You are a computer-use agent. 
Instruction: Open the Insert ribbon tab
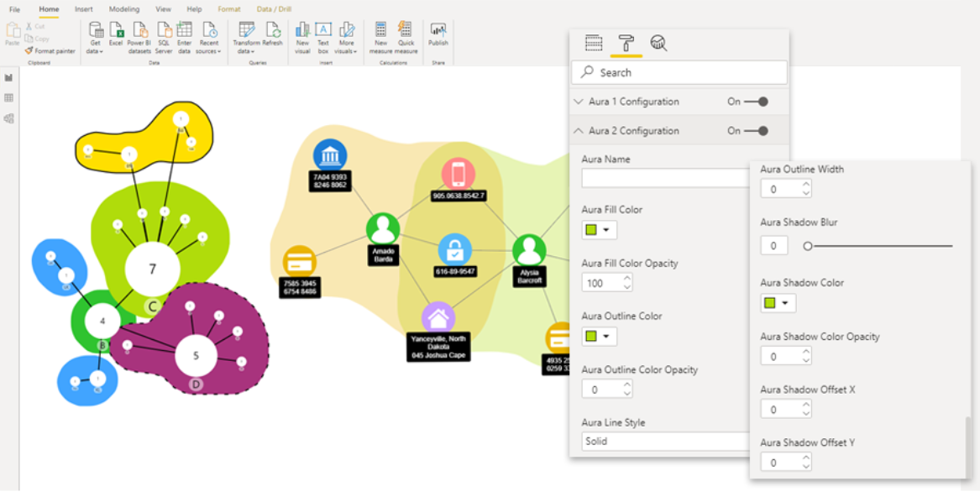[x=84, y=9]
